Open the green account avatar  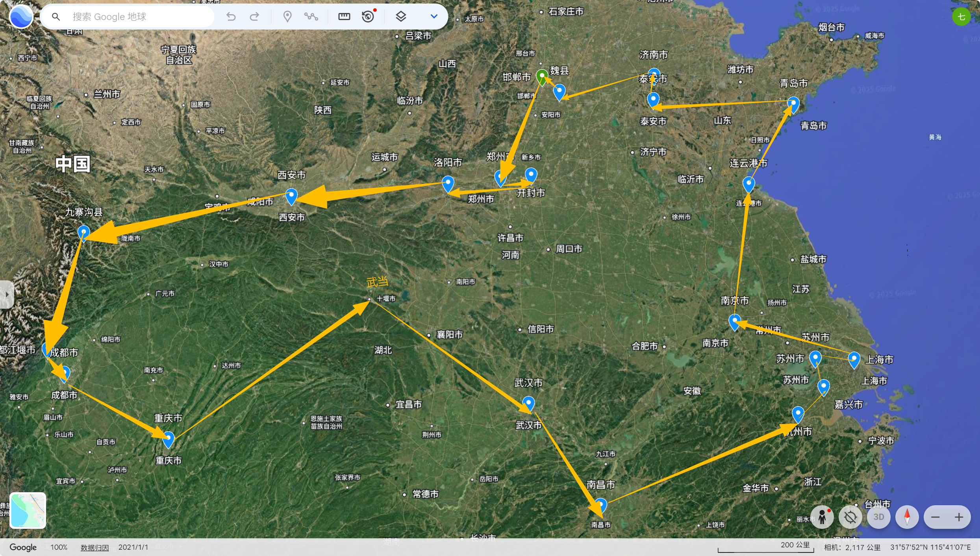(961, 17)
